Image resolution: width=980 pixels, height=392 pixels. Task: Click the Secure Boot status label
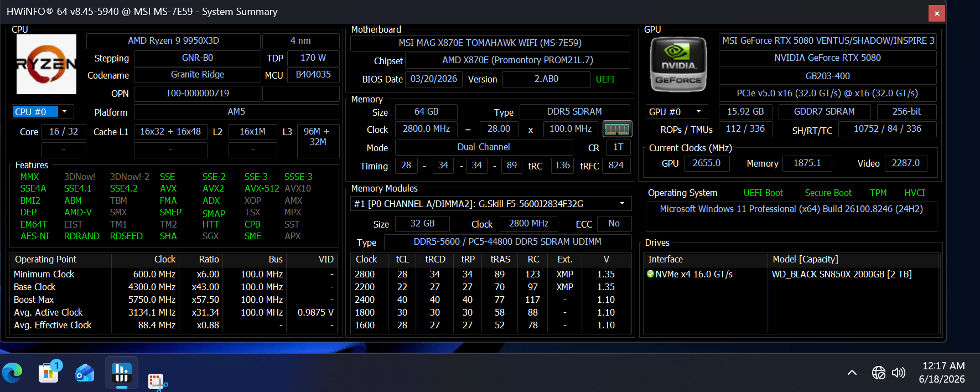[828, 193]
